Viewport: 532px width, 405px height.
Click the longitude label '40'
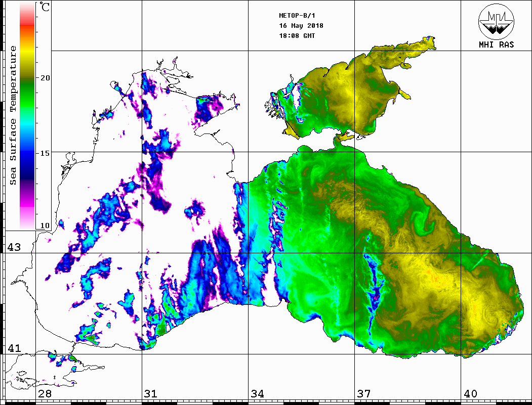point(470,394)
